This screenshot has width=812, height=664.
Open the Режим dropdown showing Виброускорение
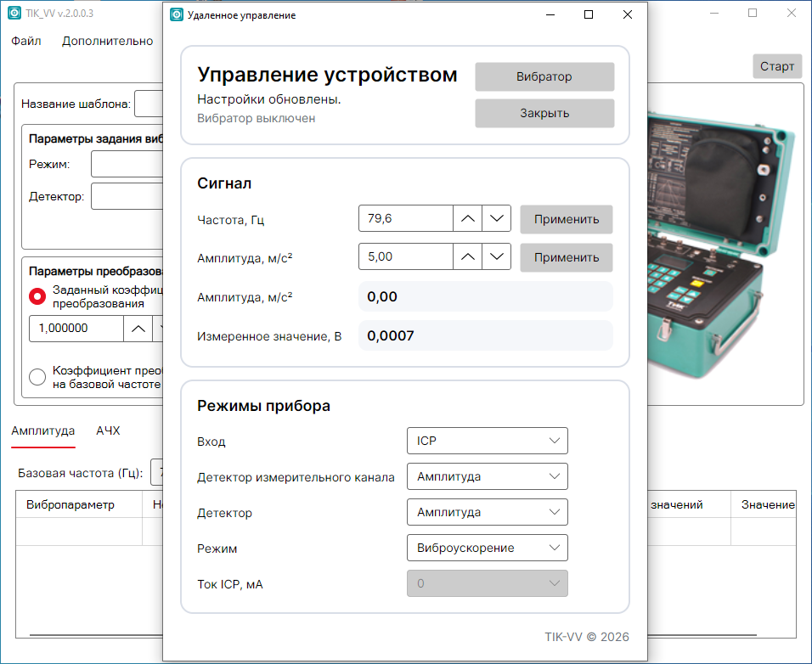(488, 548)
